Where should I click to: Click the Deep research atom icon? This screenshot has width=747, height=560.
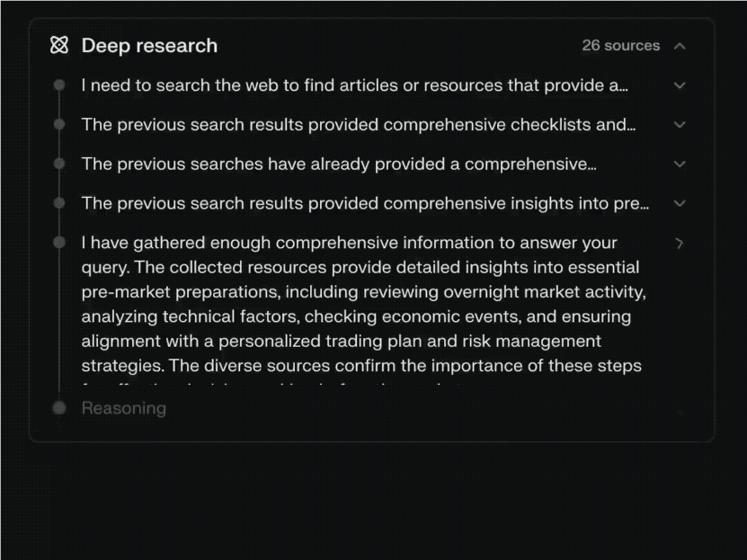[59, 45]
